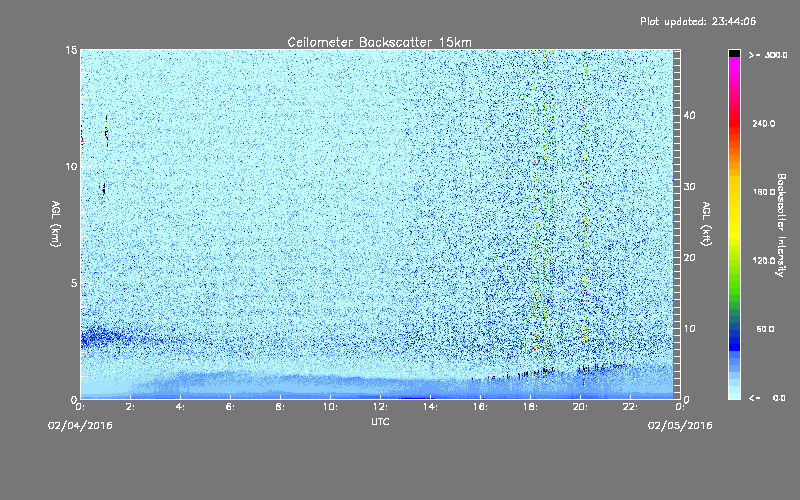This screenshot has width=800, height=500.
Task: Select the 'Backscatter Intensity' colorbar title
Action: point(781,225)
